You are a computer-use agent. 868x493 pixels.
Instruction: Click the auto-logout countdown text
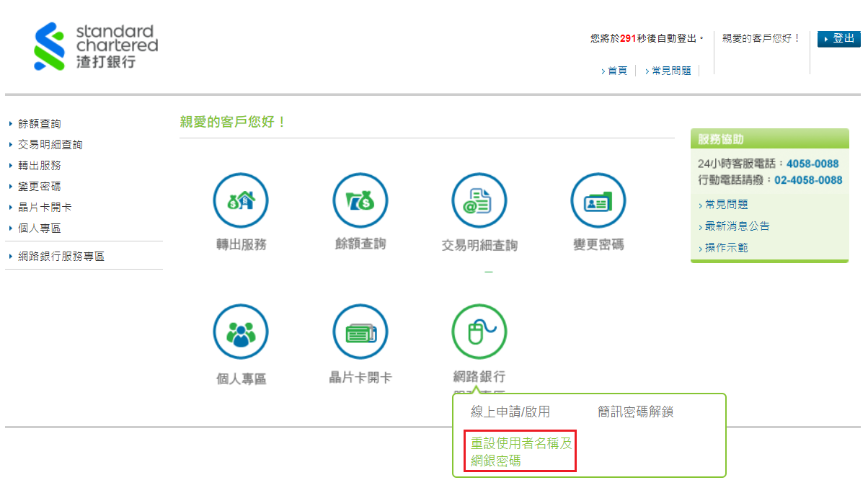[647, 39]
